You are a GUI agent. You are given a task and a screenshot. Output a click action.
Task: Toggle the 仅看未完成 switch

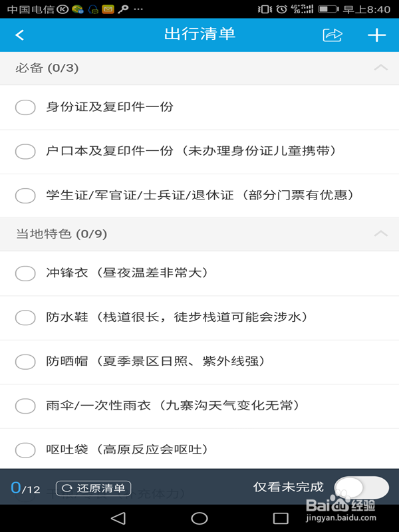361,487
